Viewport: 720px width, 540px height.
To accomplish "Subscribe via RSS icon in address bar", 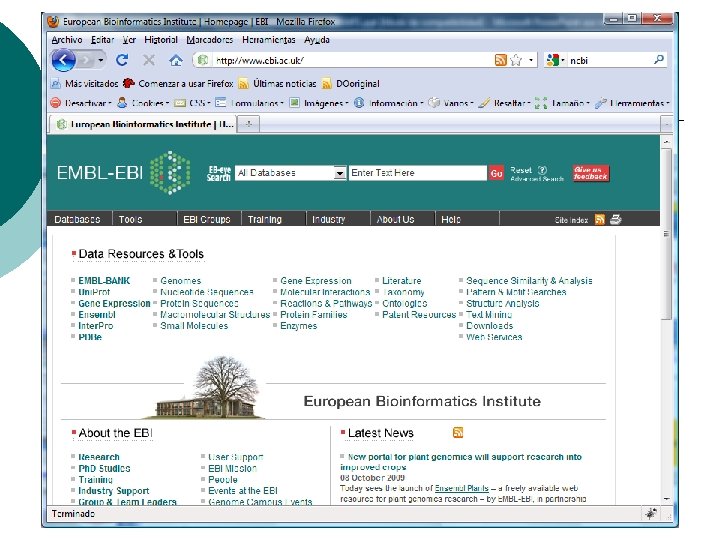I will pos(501,60).
